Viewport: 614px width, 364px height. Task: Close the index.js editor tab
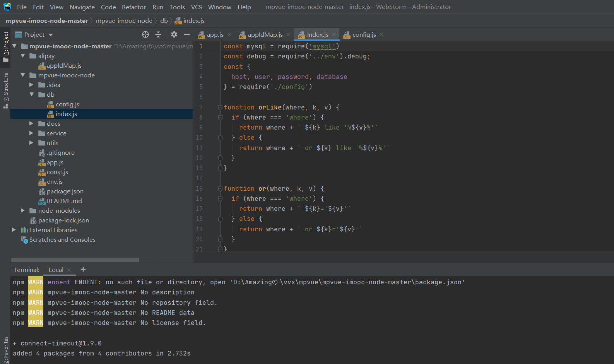334,34
